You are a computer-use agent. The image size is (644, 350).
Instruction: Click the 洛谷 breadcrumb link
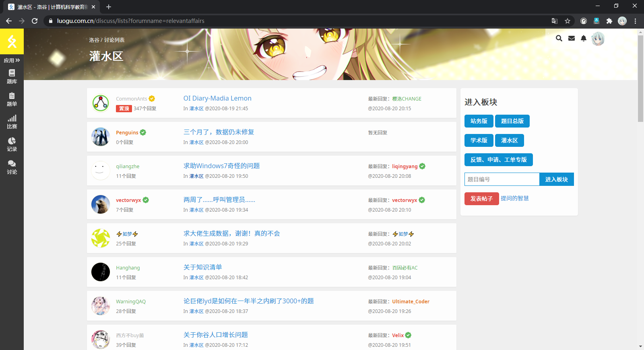click(94, 40)
